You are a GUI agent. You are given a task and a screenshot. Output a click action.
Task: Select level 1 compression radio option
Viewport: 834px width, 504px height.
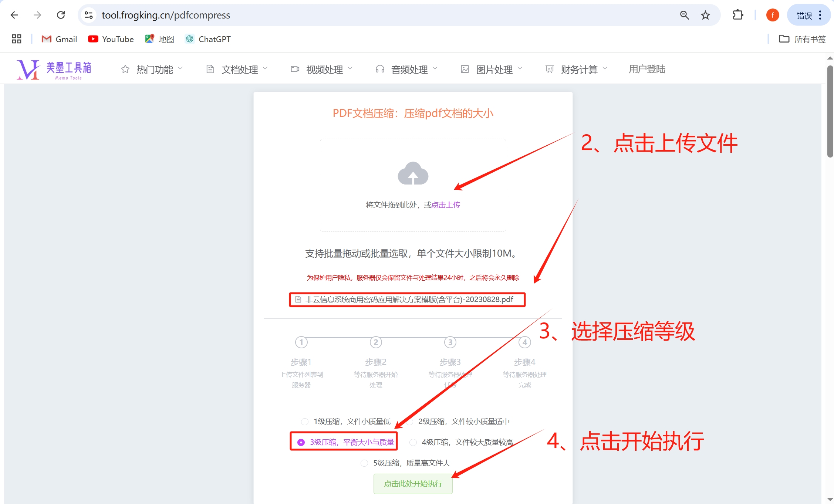coord(305,422)
